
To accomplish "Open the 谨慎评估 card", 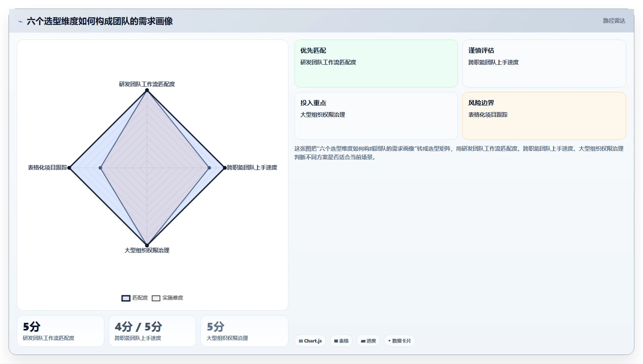I will coord(544,64).
